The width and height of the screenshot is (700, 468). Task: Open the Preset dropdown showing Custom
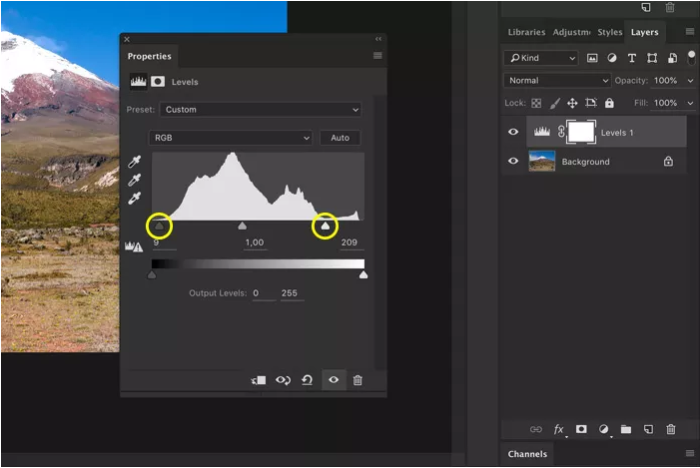point(260,109)
